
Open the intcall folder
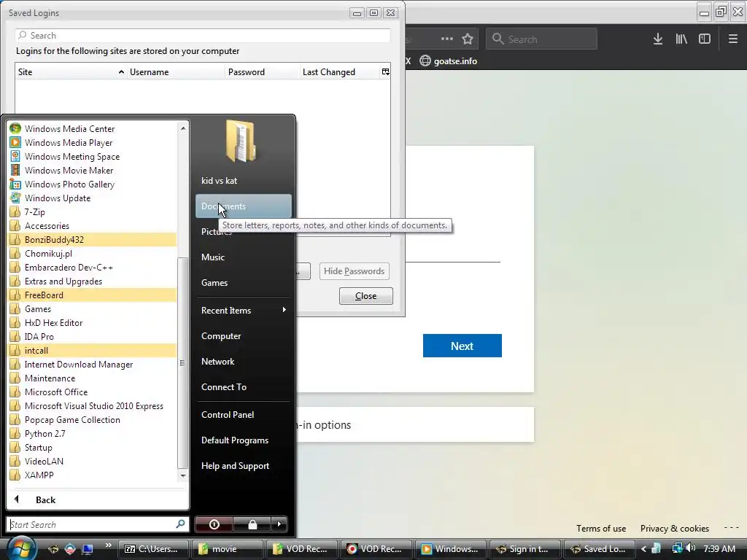click(93, 351)
